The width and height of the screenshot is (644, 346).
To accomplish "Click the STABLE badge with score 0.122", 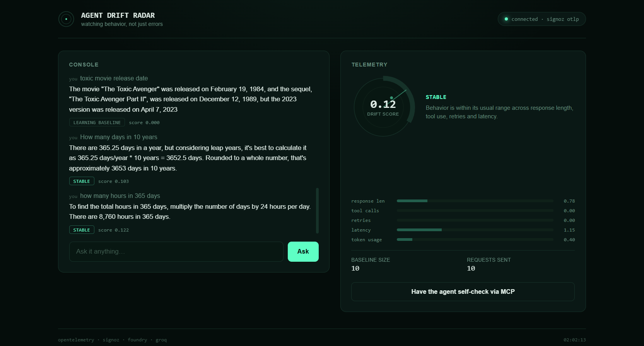I will 82,230.
